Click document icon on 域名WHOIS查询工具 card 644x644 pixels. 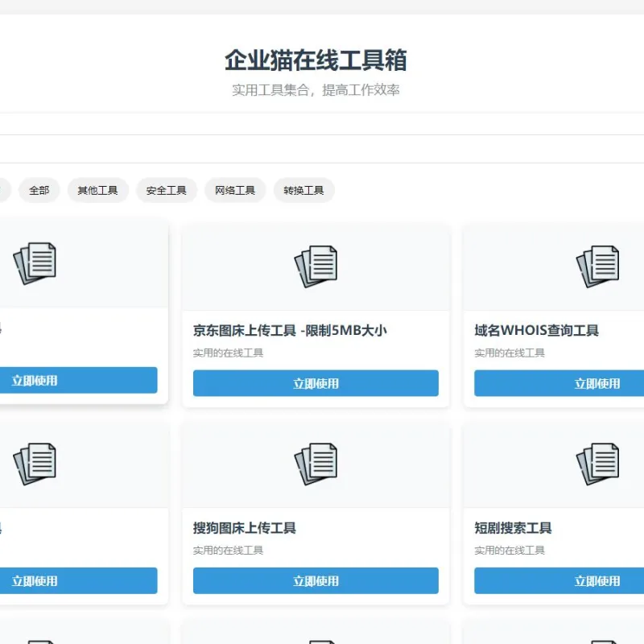[x=597, y=266]
